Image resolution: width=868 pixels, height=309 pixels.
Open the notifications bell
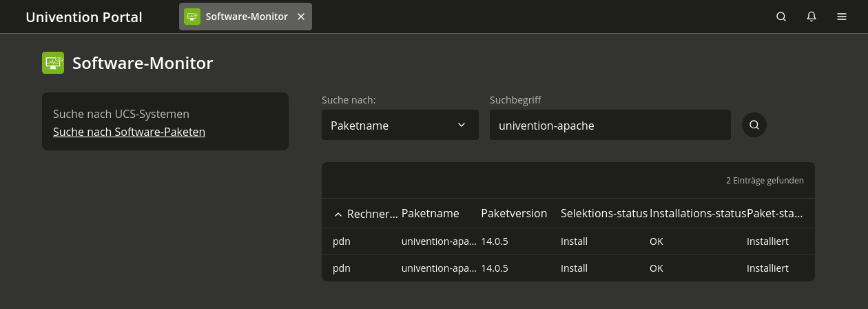click(x=812, y=17)
